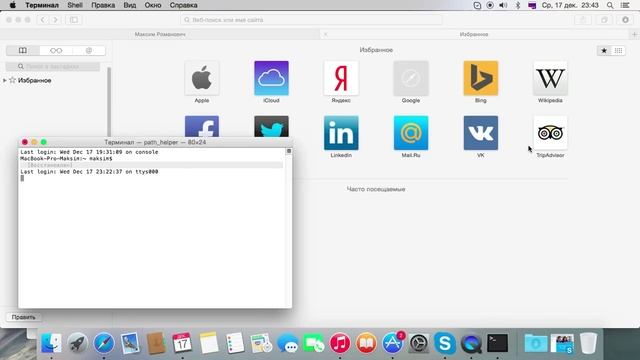The height and width of the screenshot is (360, 640).
Task: Select the Избранное item in sidebar
Action: point(35,80)
